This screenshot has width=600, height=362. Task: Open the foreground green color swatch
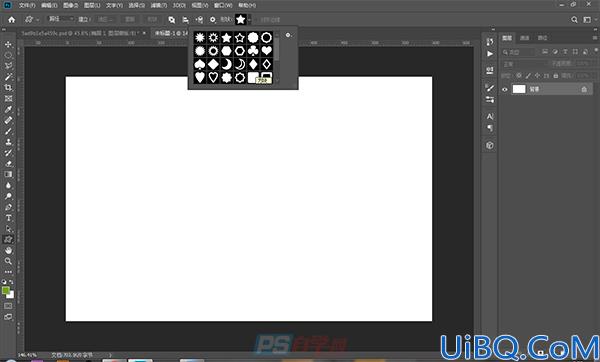click(x=5, y=291)
